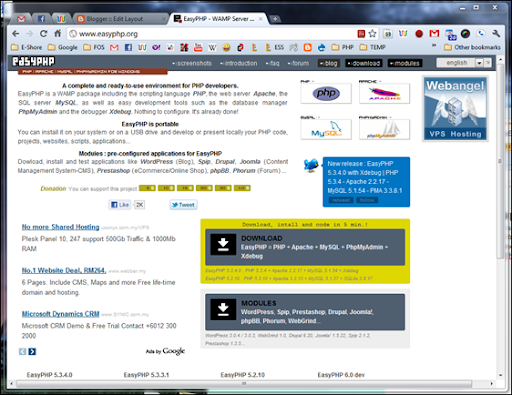Bookmark this page with the star icon
This screenshot has width=512, height=395.
point(372,33)
